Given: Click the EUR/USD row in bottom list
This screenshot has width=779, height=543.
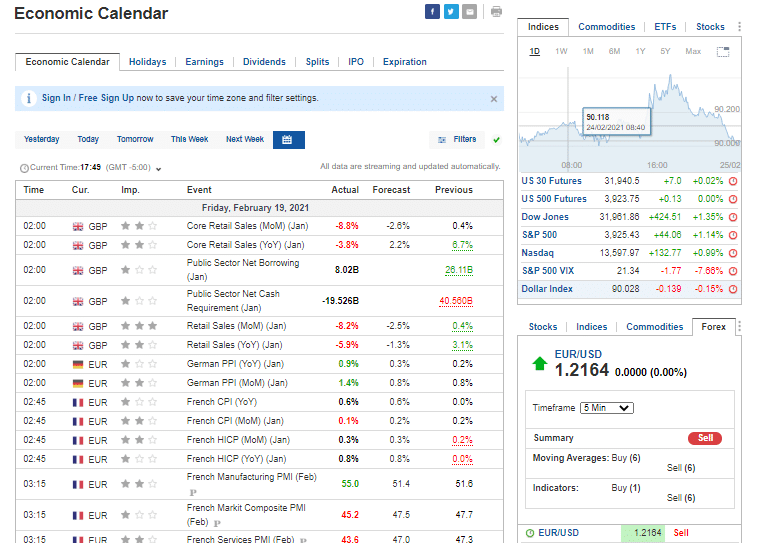Looking at the screenshot, I should (x=629, y=533).
